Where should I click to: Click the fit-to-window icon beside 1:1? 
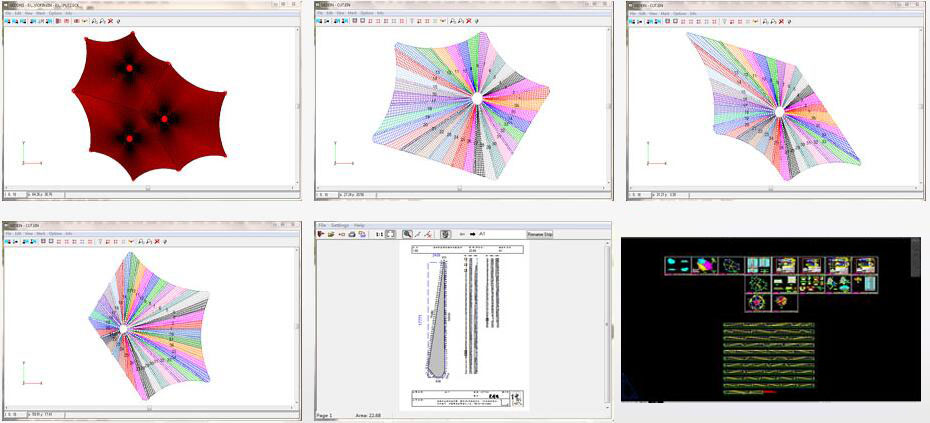click(x=392, y=234)
